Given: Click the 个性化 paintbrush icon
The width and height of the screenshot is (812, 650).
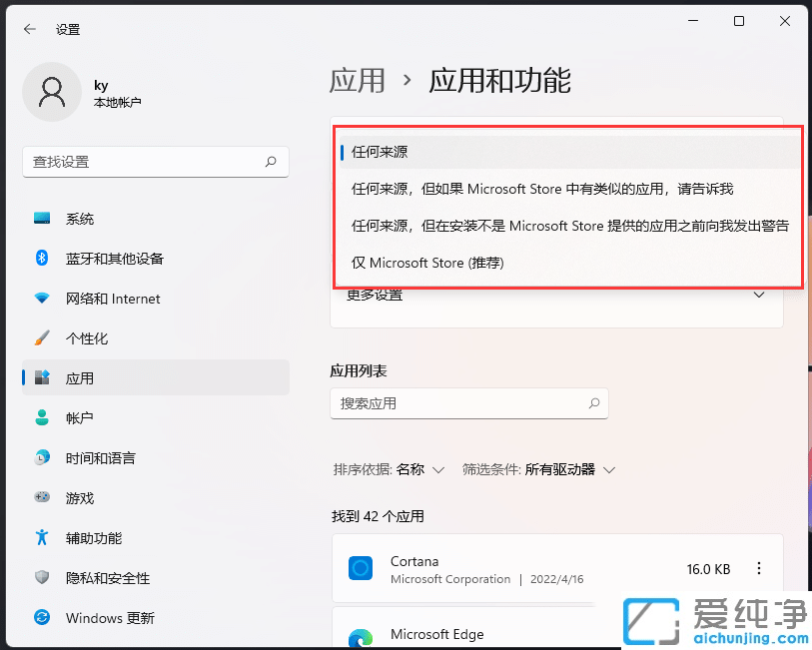Looking at the screenshot, I should [x=40, y=338].
